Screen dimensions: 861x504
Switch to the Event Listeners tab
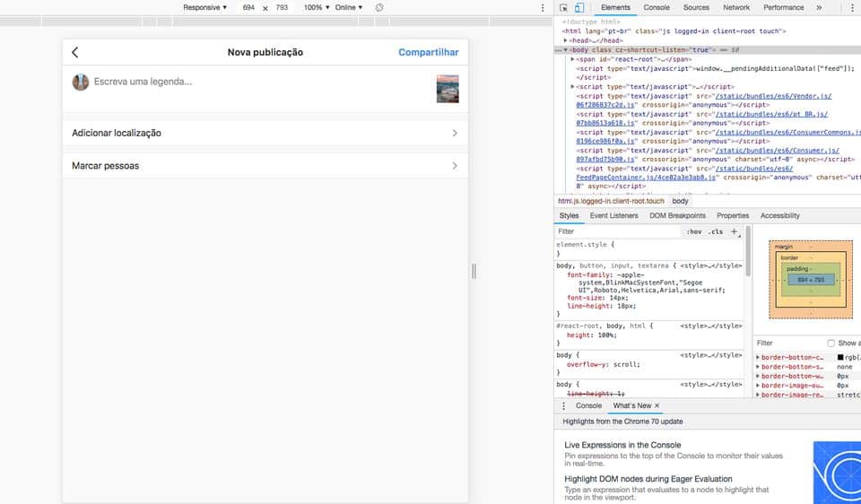pos(613,216)
